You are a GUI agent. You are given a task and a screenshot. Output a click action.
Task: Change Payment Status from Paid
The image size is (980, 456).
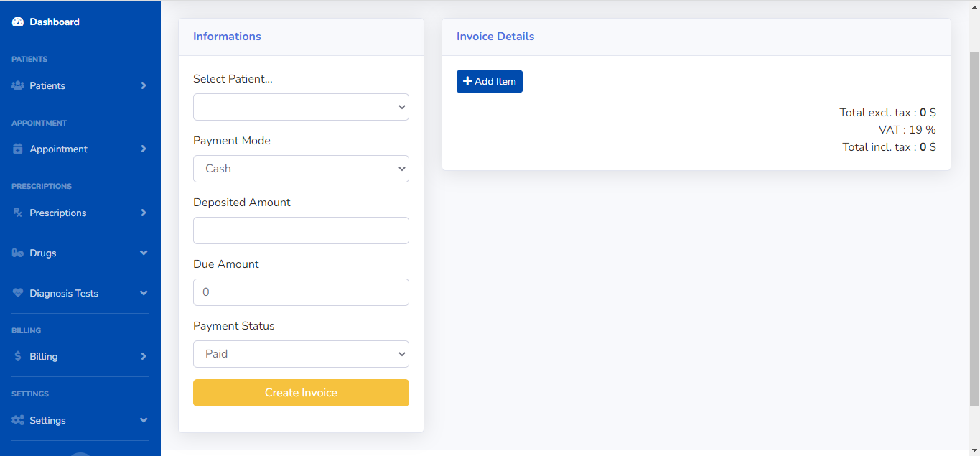pyautogui.click(x=300, y=353)
